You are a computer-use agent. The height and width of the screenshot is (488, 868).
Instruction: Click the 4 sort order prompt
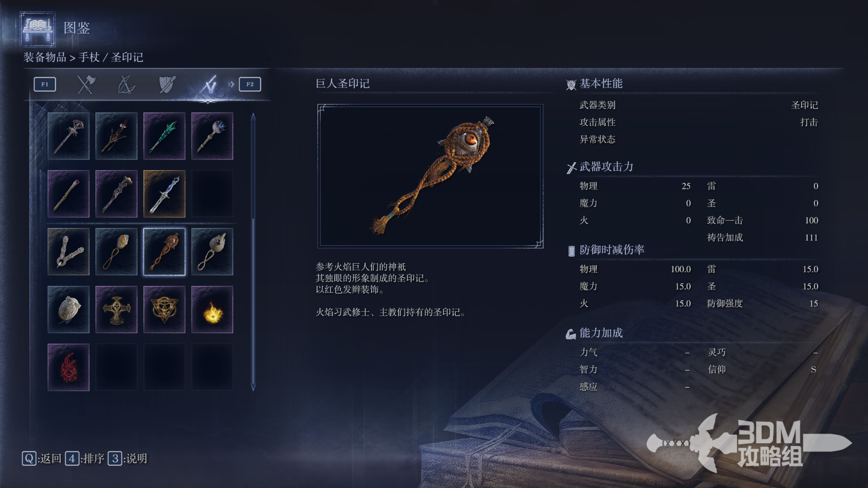85,459
